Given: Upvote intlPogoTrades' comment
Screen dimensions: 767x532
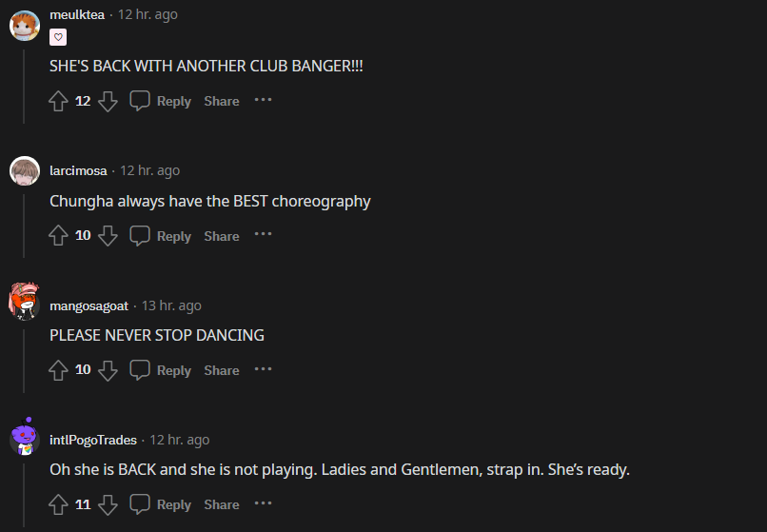Looking at the screenshot, I should pyautogui.click(x=58, y=504).
